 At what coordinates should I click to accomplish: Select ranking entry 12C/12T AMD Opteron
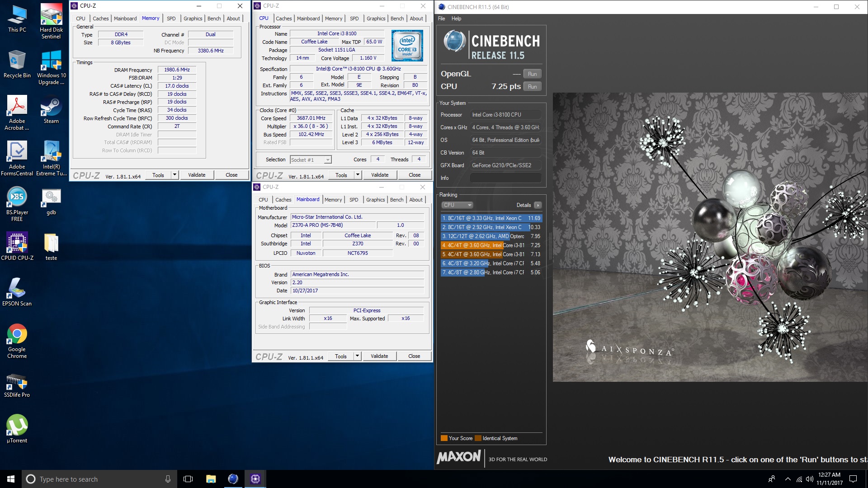pos(491,236)
